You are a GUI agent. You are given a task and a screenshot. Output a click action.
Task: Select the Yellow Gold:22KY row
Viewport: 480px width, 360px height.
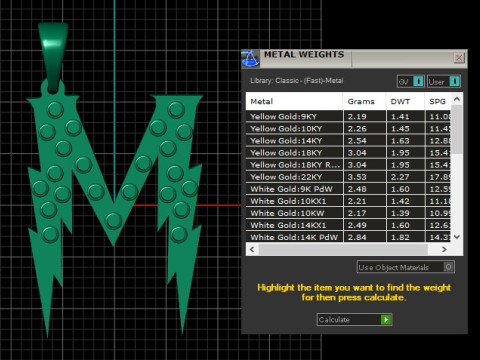(x=348, y=177)
